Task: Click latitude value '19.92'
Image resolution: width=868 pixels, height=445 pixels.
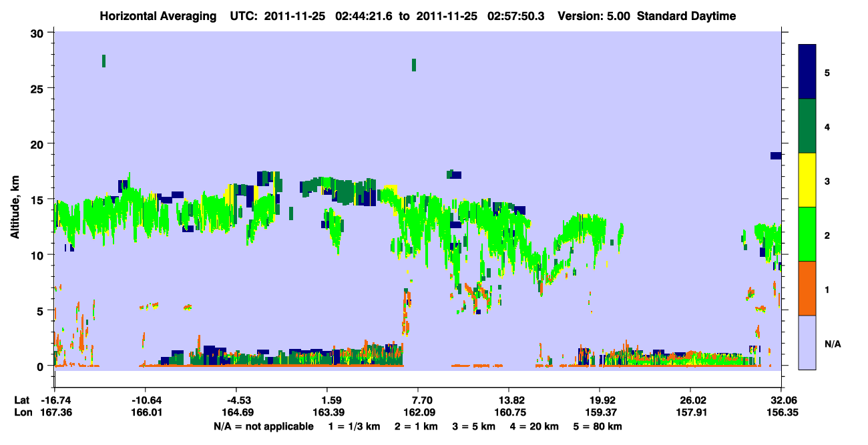Action: (x=600, y=400)
